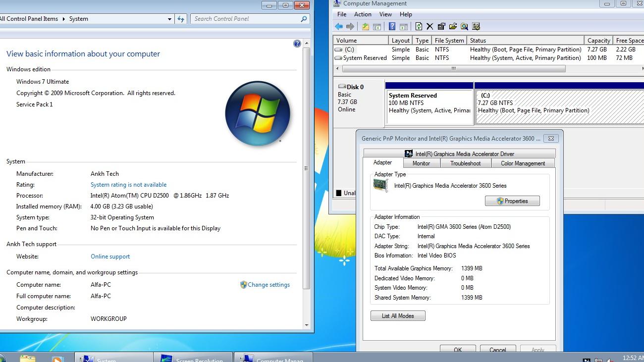Viewport: 644px width, 362px height.
Task: Click the last settings toolbar icon with gear
Action: pyautogui.click(x=476, y=27)
